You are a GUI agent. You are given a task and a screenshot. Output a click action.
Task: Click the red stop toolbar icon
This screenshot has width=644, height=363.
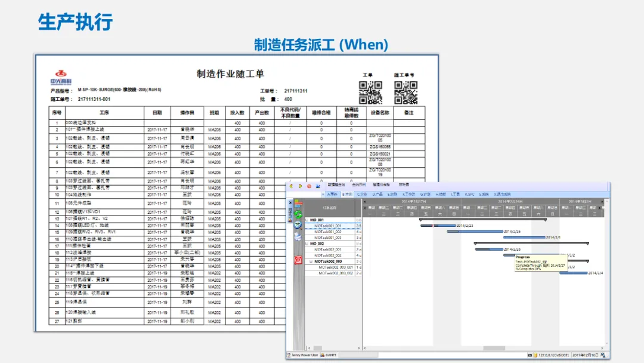[309, 186]
